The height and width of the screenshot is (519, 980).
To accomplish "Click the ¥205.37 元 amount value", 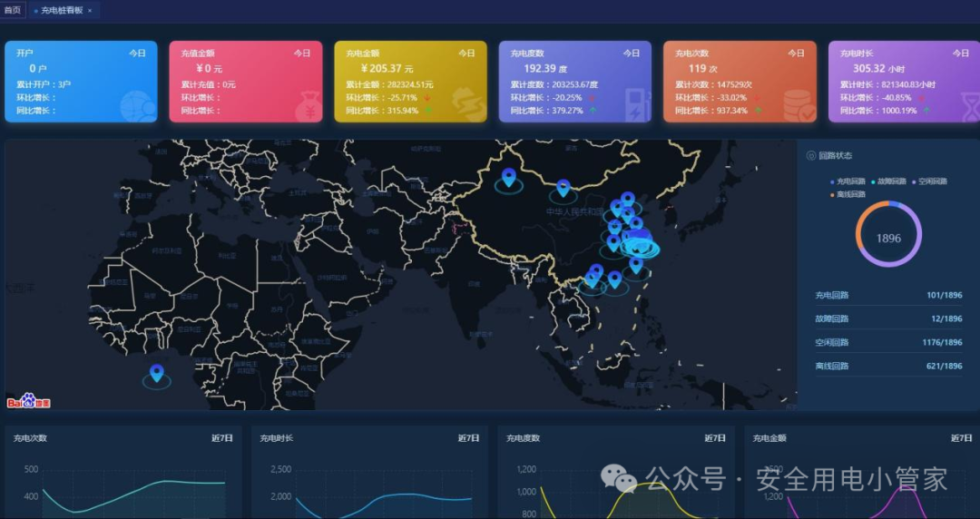I will (x=387, y=69).
